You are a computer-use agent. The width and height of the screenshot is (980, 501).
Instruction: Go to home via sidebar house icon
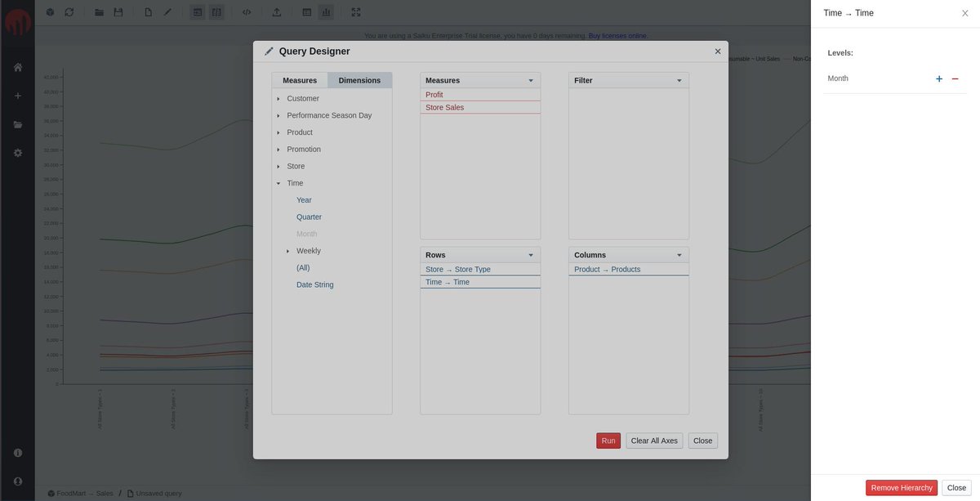click(x=18, y=67)
